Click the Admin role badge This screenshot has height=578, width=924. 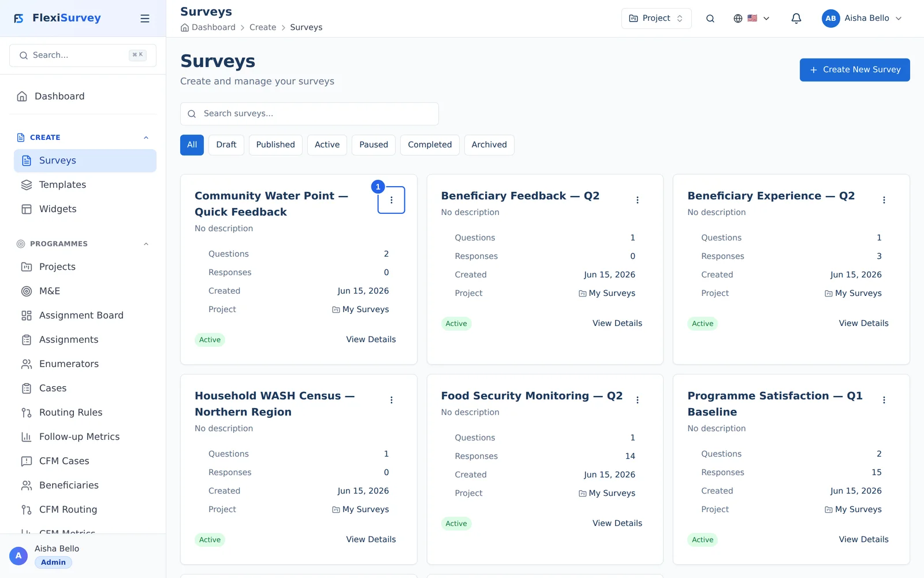(53, 562)
